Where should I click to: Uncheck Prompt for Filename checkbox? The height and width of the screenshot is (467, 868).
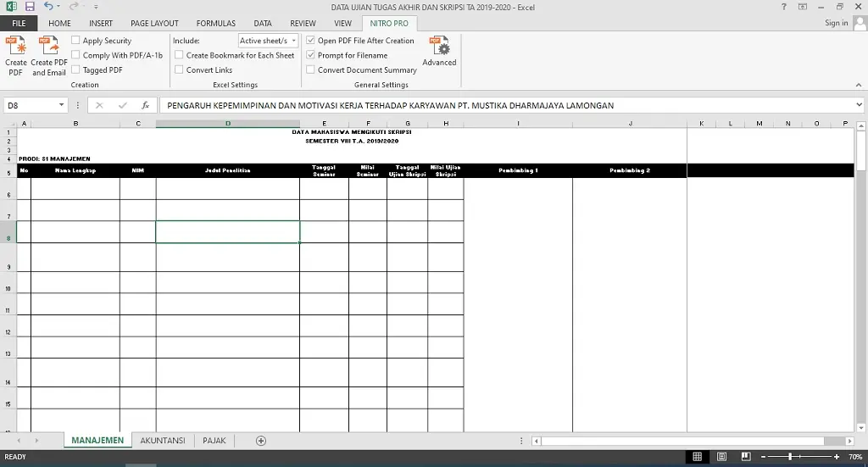pos(310,55)
